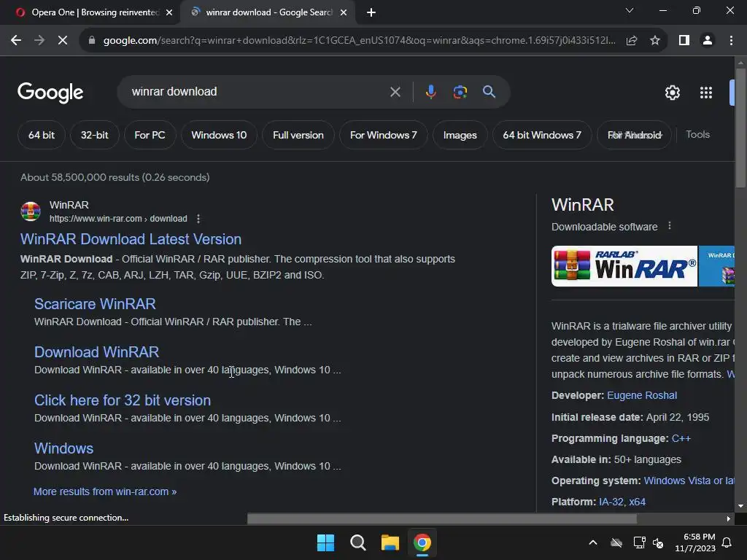Click the Google logo
This screenshot has height=560, width=747.
[50, 93]
